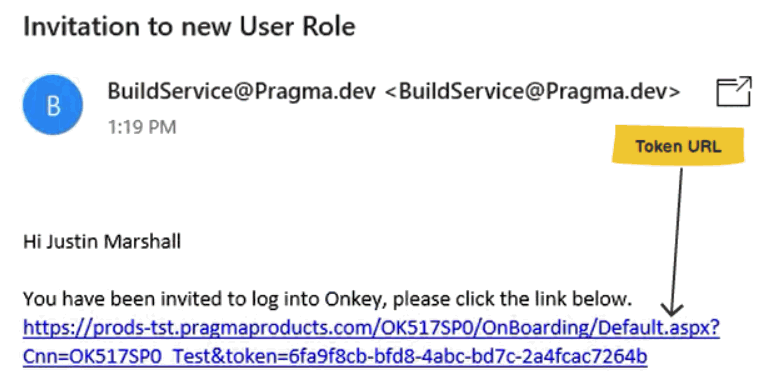Click Default.aspx? at the end of the link line
Viewport: 772px width, 383px height.
(656, 328)
